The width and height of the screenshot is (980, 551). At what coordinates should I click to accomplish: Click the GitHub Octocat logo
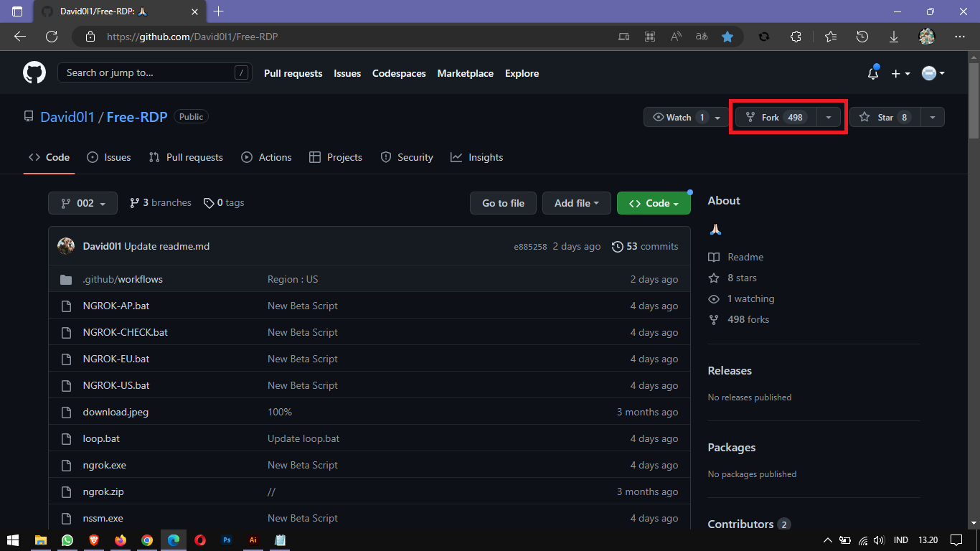click(x=34, y=73)
